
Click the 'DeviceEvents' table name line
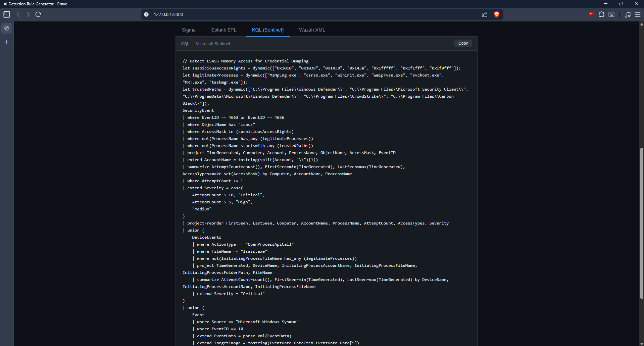206,237
